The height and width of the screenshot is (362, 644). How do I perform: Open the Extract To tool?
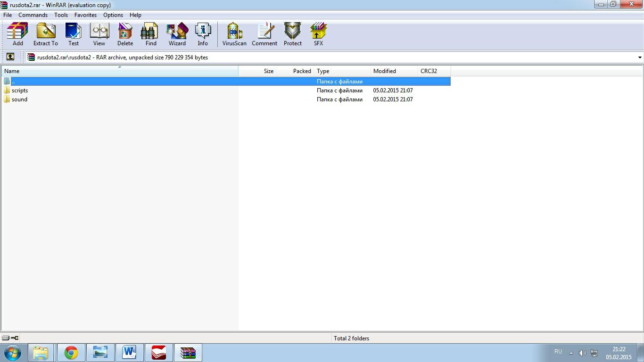coord(45,34)
